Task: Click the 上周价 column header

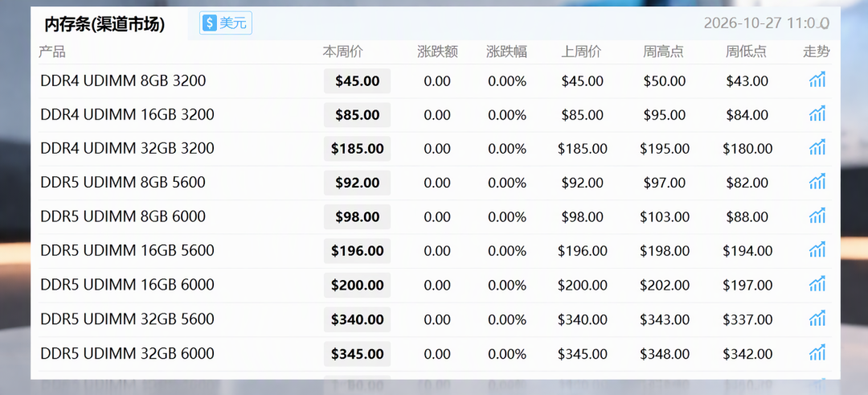Action: (581, 52)
